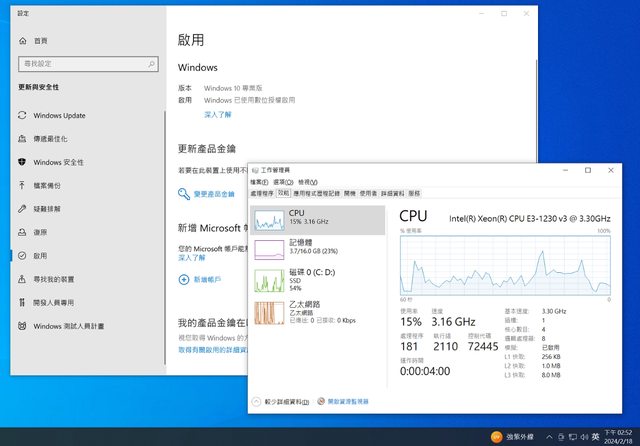Open the taskbar clock showing 下午 02:52
Viewport: 640px width, 446px height.
[x=618, y=437]
